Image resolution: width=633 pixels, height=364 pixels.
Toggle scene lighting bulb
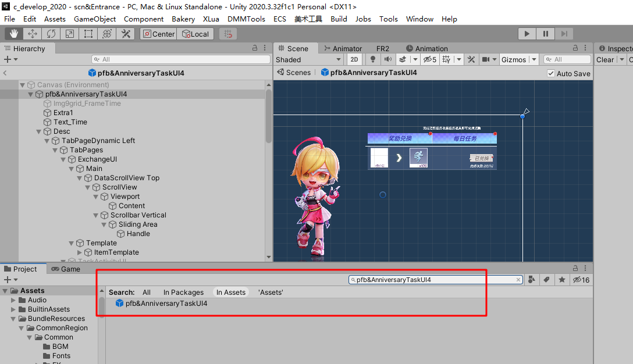click(x=372, y=60)
